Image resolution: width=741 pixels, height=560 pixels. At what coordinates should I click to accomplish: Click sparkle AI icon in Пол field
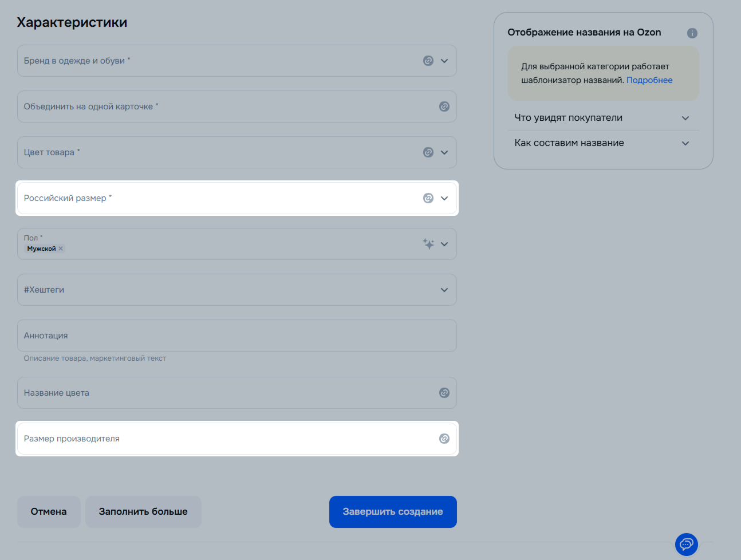pos(428,244)
